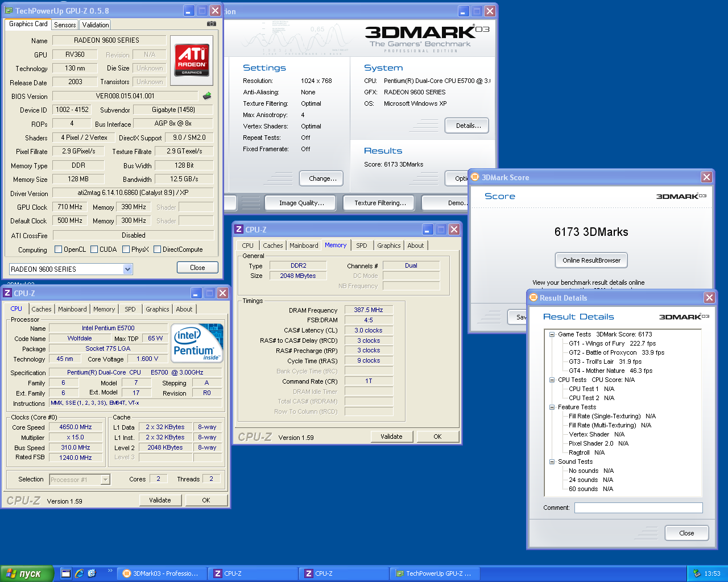Click the BIOS save chip icon in GPU-Z

207,96
